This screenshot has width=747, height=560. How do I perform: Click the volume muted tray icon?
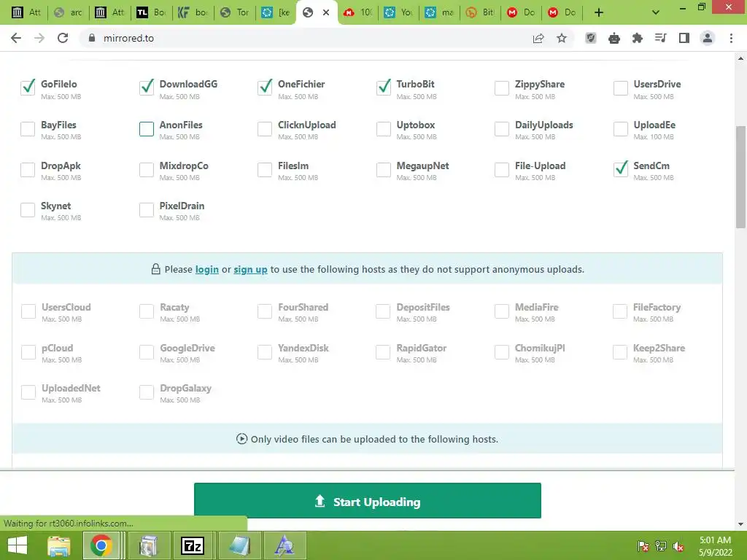678,546
